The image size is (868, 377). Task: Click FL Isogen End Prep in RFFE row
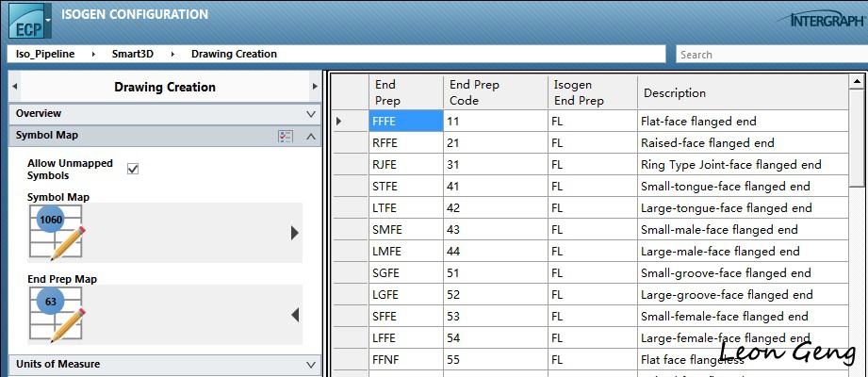click(x=592, y=143)
